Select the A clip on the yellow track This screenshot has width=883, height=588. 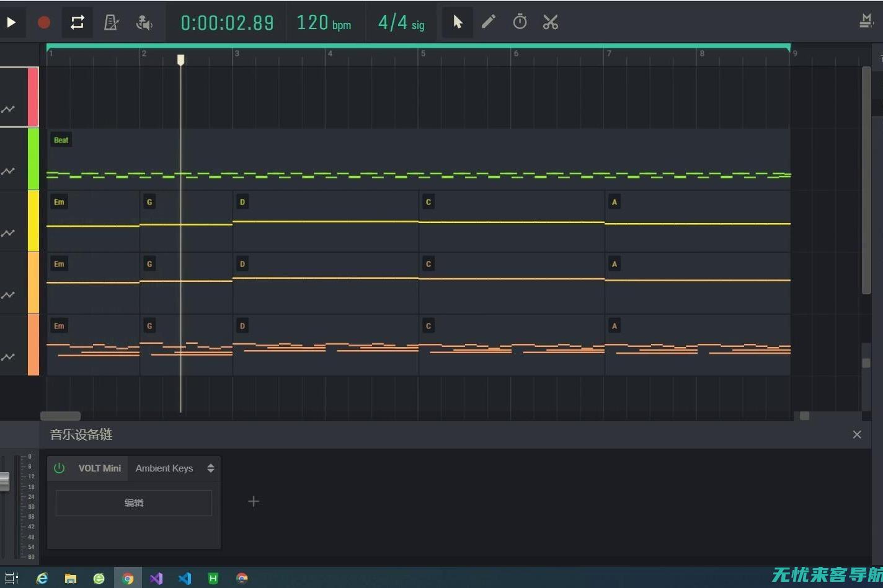pyautogui.click(x=698, y=221)
